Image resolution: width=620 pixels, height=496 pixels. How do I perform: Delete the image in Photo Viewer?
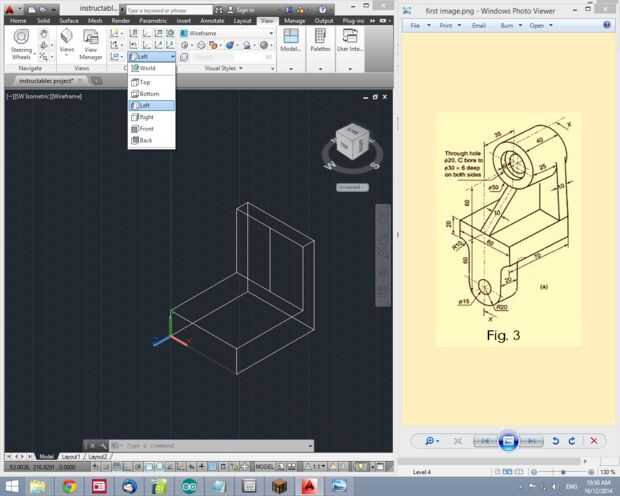pyautogui.click(x=594, y=441)
